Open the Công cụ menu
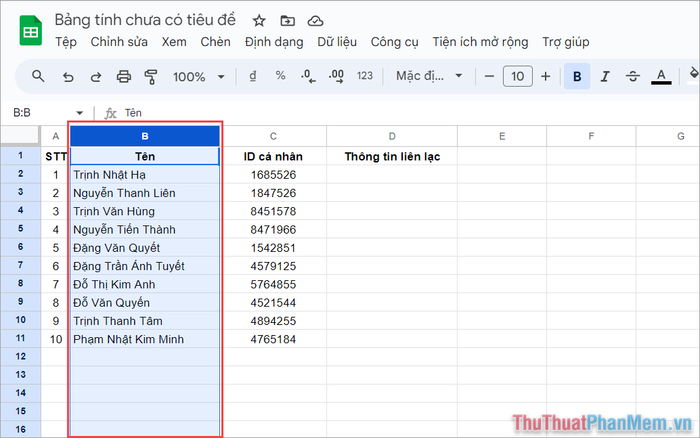 point(395,42)
